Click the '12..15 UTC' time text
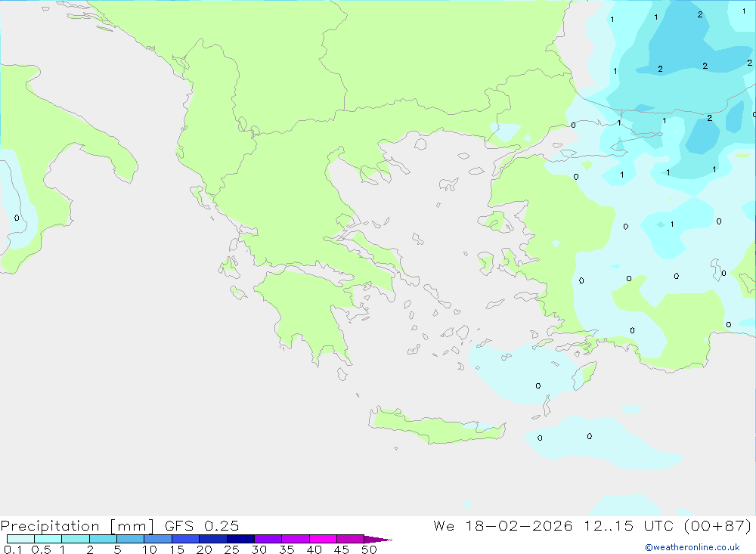The height and width of the screenshot is (554, 756). point(629,525)
